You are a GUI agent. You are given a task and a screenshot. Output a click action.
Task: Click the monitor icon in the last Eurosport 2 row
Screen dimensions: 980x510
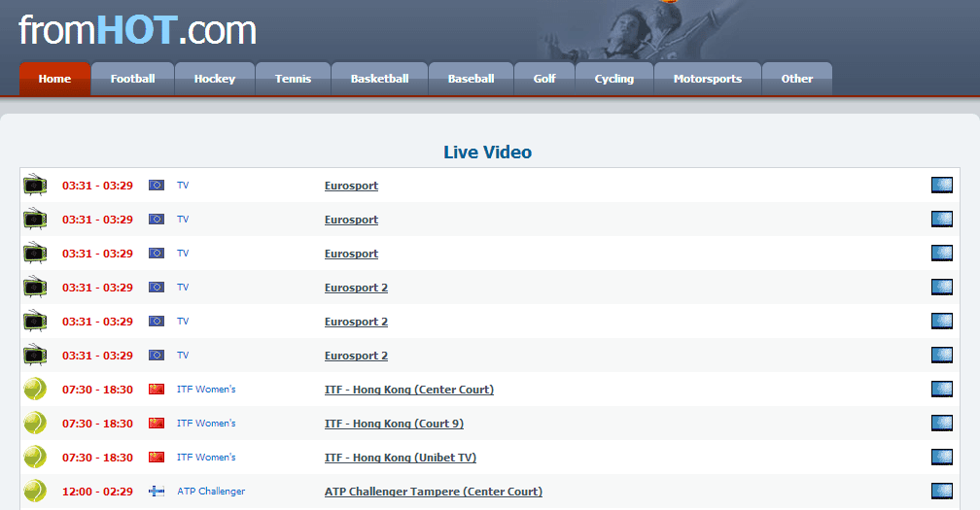pyautogui.click(x=941, y=356)
